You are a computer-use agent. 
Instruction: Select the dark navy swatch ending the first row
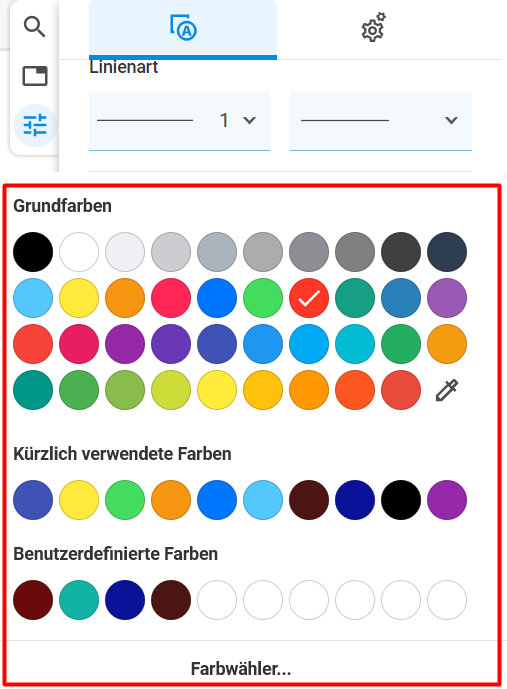(447, 252)
